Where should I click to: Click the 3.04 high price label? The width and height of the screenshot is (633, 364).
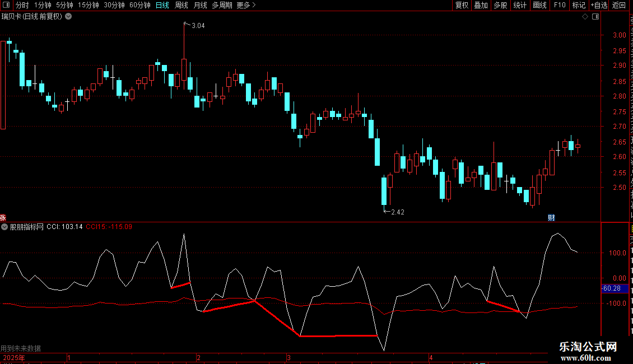pyautogui.click(x=198, y=26)
